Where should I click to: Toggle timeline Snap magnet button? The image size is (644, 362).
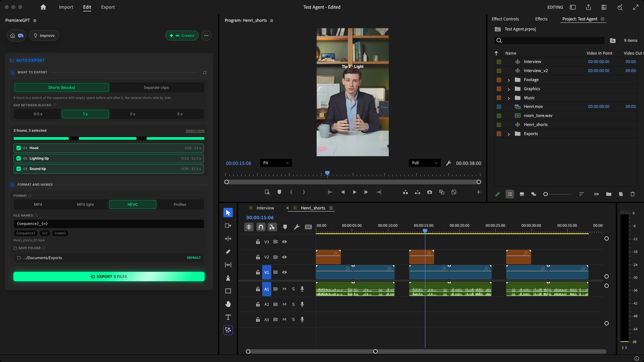tap(261, 227)
